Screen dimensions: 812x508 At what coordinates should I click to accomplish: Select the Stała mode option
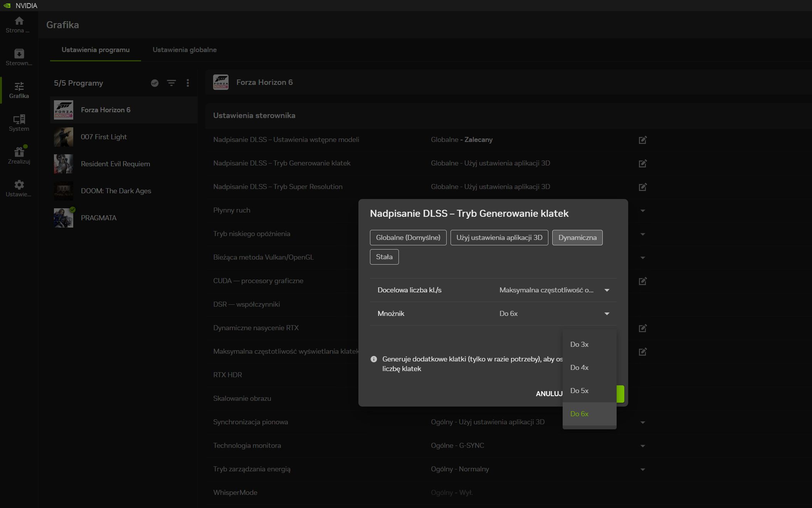coord(384,257)
